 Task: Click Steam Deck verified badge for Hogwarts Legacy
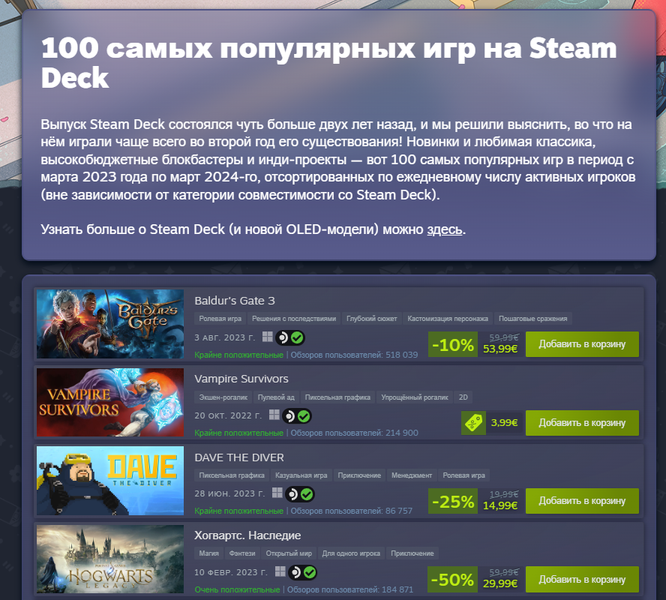tap(303, 572)
